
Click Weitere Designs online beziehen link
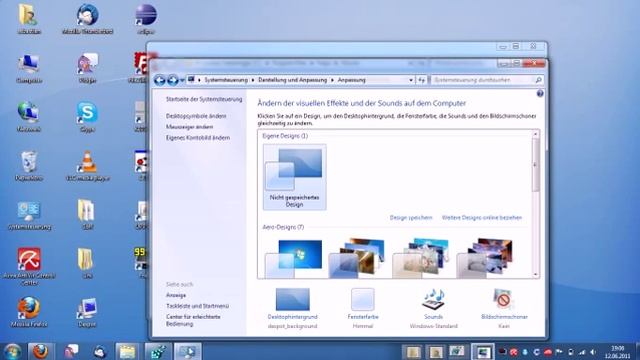[482, 218]
